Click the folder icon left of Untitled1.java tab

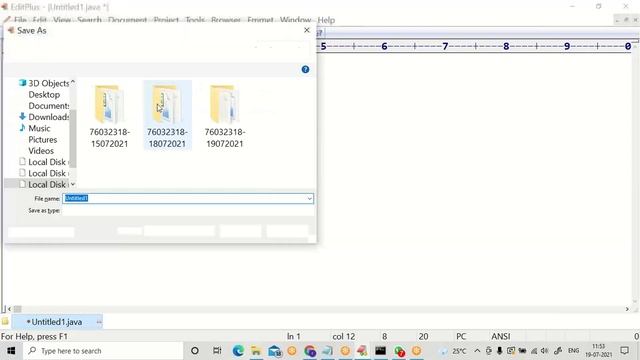pos(5,322)
